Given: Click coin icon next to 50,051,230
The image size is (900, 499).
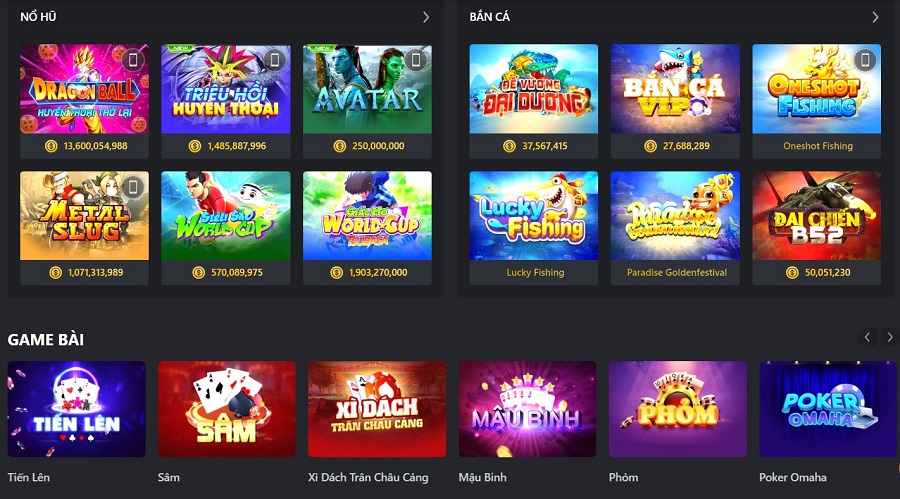Looking at the screenshot, I should pos(792,273).
